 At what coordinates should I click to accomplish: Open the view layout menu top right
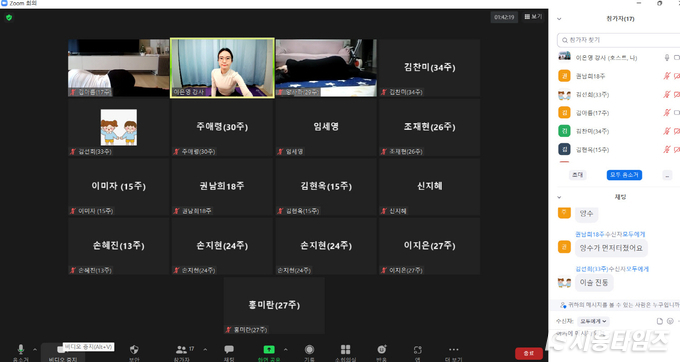533,16
